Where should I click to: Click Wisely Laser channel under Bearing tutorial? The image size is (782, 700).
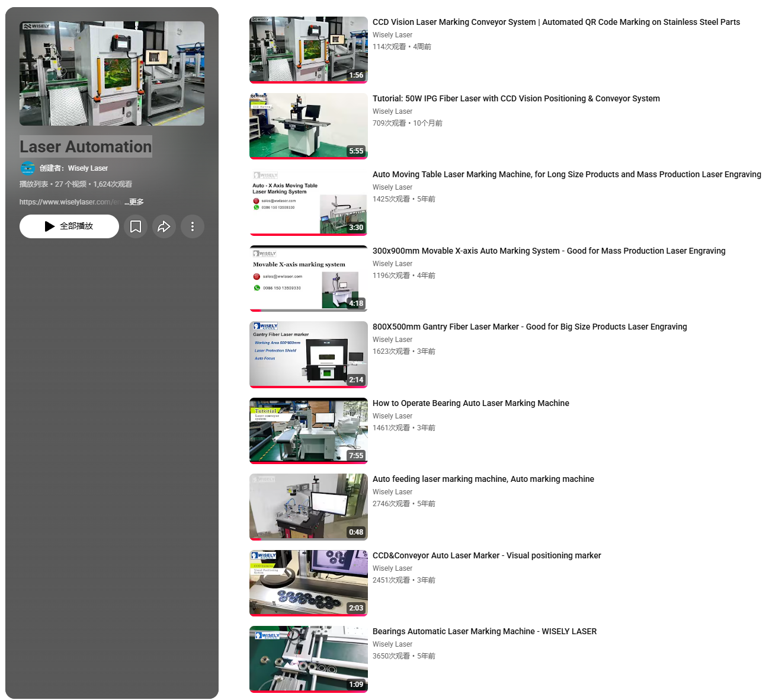(x=392, y=416)
